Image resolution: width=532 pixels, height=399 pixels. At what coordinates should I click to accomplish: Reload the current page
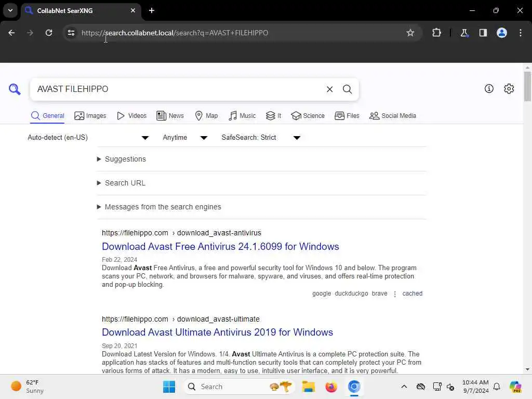coord(49,33)
